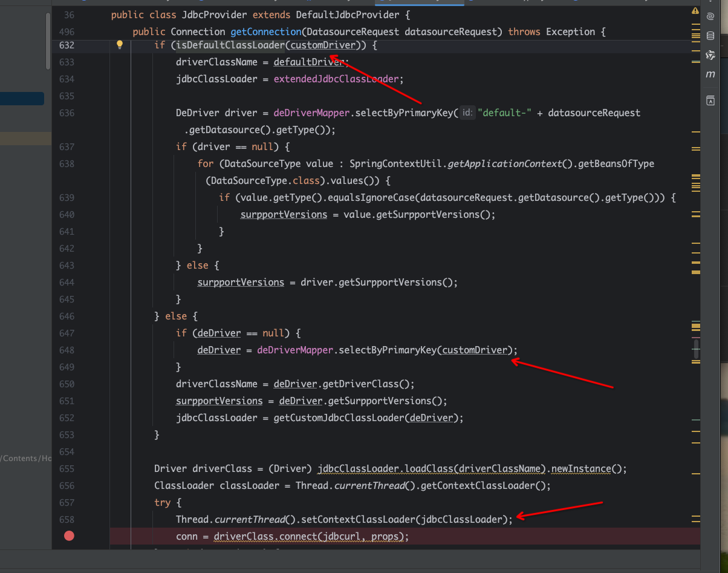Click the yellow lightbulb intention icon
The image size is (728, 573).
pos(120,44)
